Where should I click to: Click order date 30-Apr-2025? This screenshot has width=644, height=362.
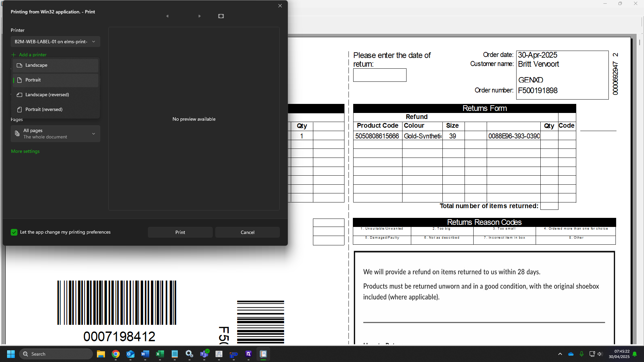pyautogui.click(x=538, y=55)
